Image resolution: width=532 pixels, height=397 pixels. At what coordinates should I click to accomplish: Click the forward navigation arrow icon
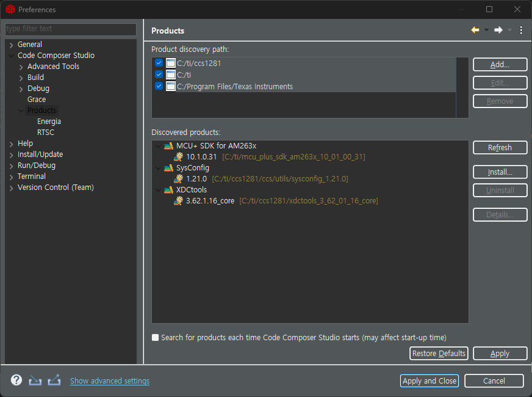pyautogui.click(x=498, y=30)
